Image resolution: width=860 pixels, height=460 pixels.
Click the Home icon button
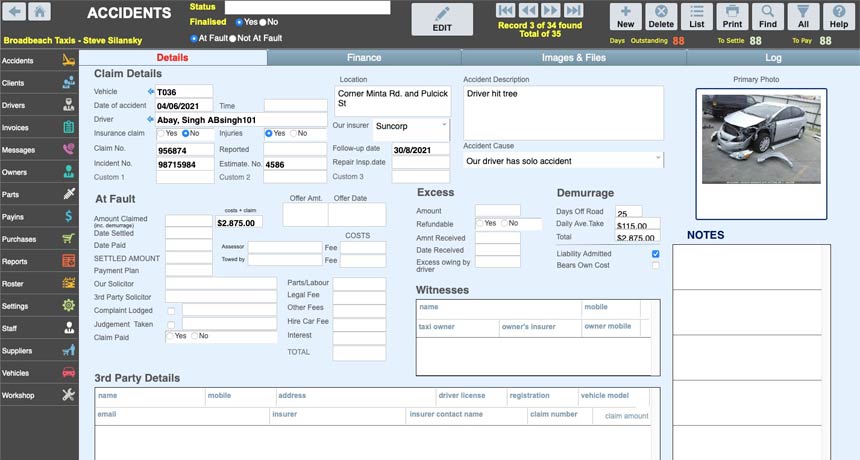(39, 12)
